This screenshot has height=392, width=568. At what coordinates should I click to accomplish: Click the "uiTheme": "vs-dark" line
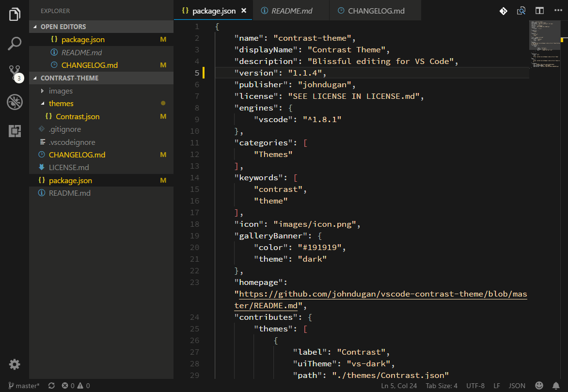click(344, 364)
